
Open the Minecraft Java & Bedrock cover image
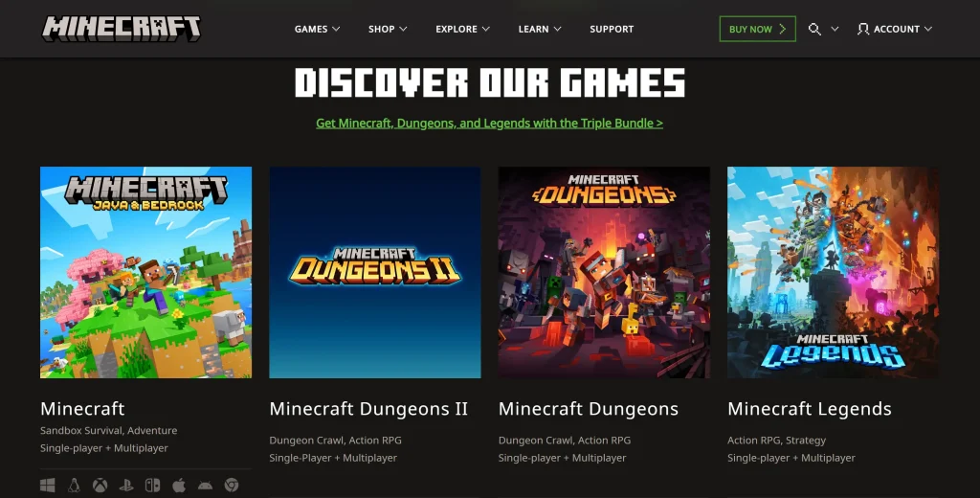click(145, 272)
